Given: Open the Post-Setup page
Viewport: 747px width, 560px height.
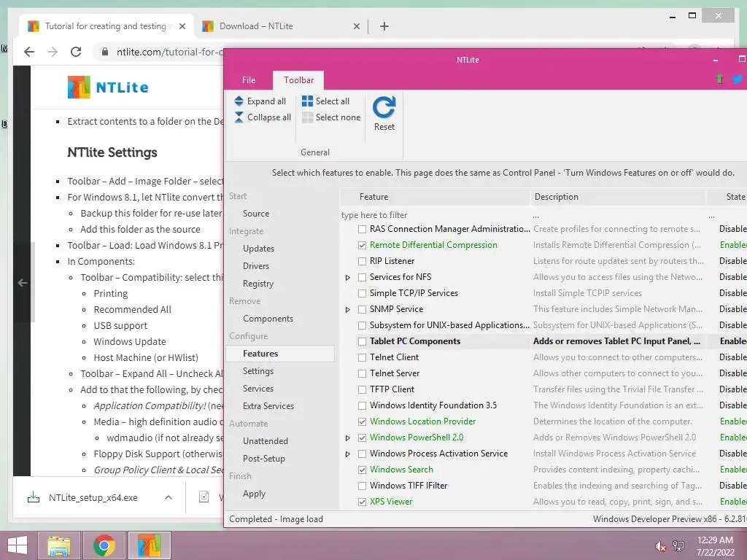Looking at the screenshot, I should [x=264, y=459].
